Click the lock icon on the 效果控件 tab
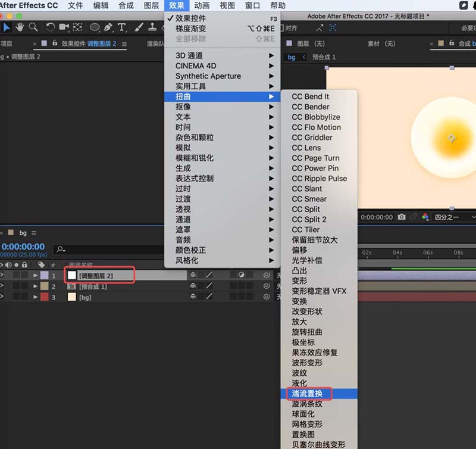Viewport: 476px width, 449px height. [x=55, y=43]
